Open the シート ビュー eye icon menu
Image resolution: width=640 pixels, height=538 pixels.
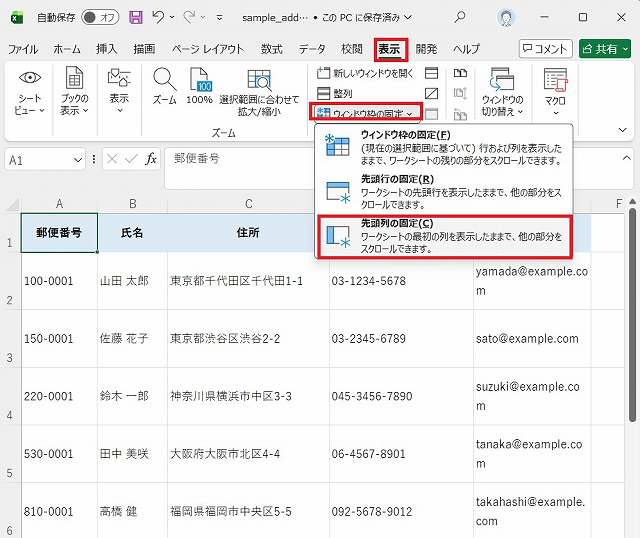point(29,92)
